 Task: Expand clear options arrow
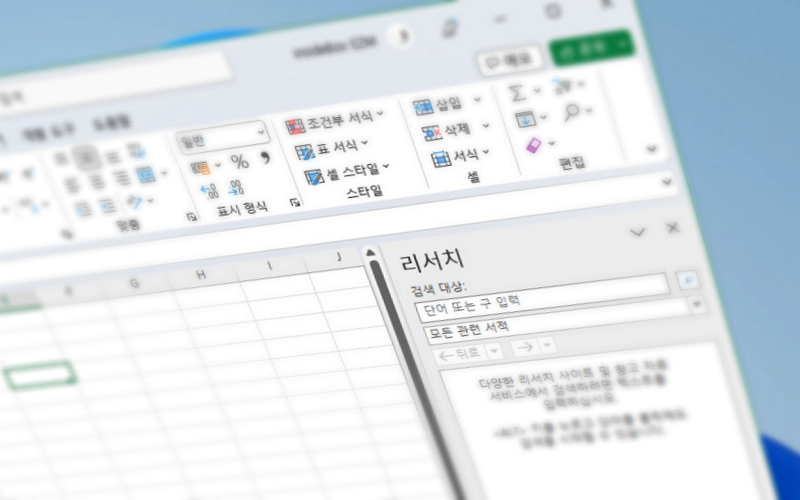[x=552, y=144]
